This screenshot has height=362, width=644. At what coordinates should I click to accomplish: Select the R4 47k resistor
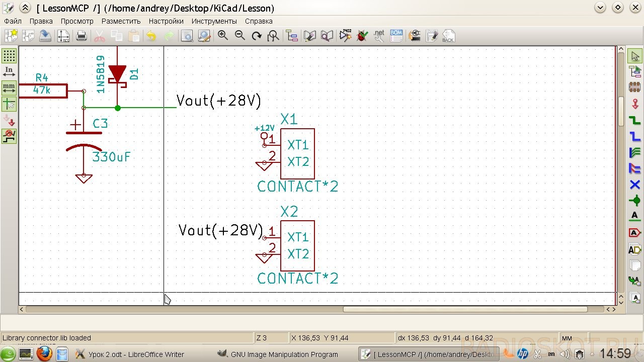(43, 90)
